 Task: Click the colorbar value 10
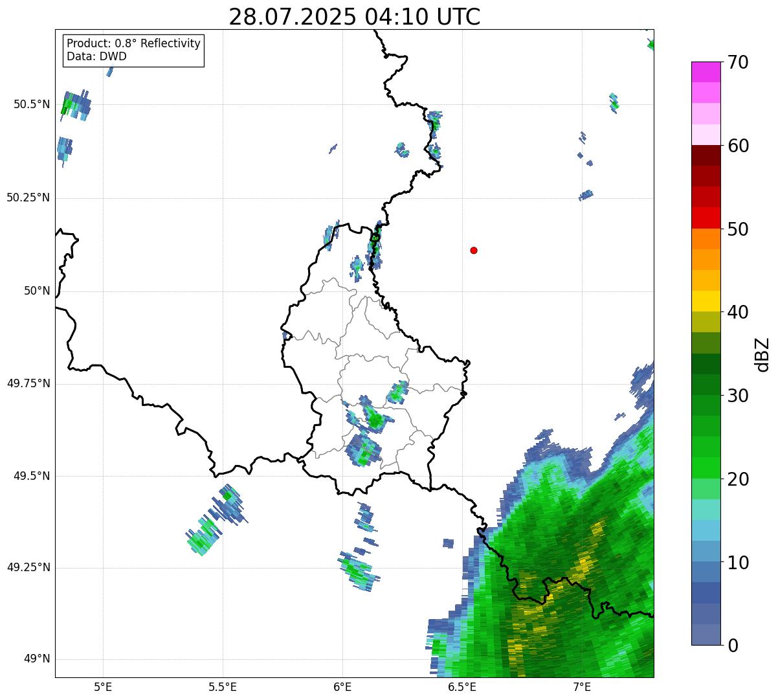(x=738, y=563)
